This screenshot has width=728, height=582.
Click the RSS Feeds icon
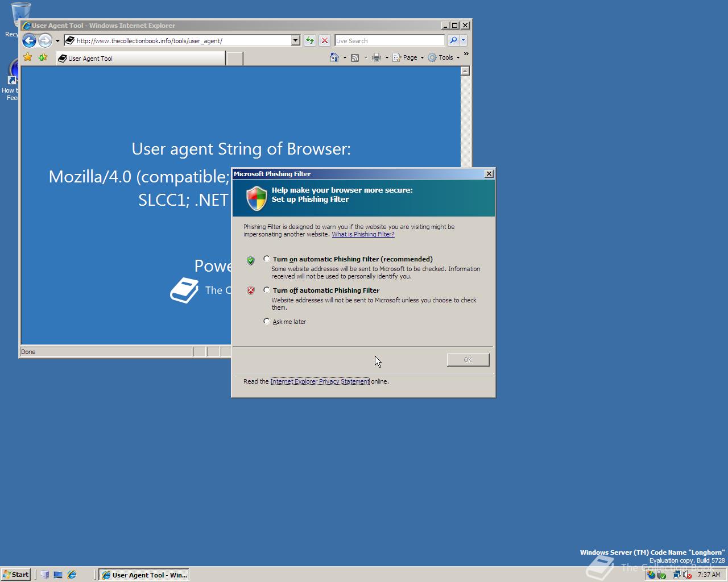(355, 57)
